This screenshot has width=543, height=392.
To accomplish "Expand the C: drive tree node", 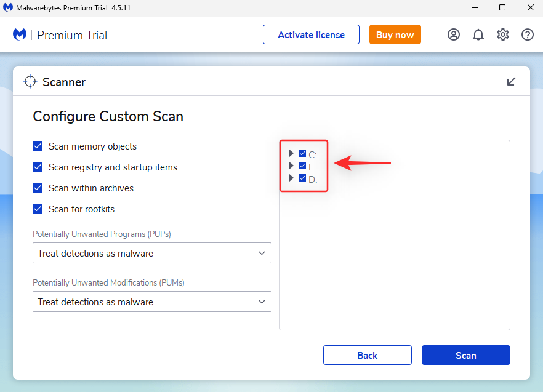I will pyautogui.click(x=291, y=153).
